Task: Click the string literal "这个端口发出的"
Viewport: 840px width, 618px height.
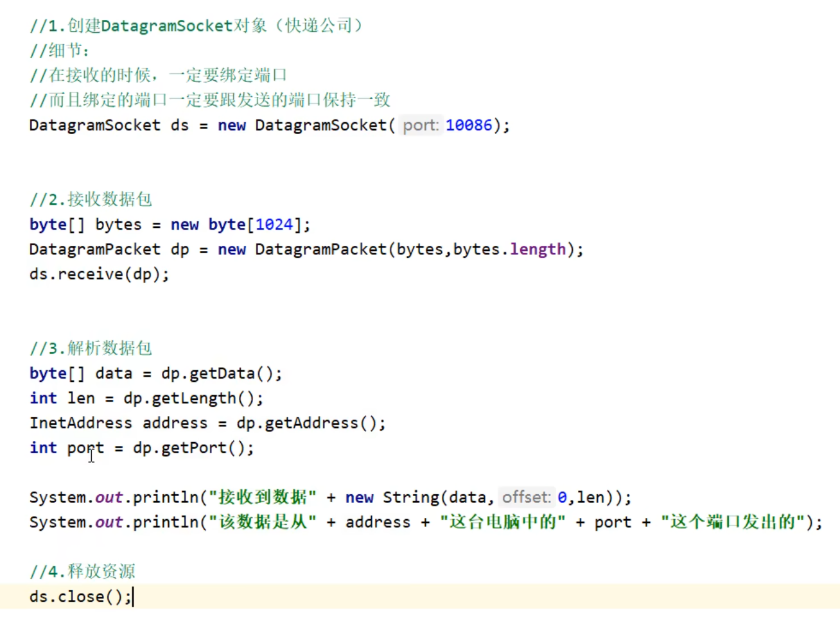Action: (733, 522)
